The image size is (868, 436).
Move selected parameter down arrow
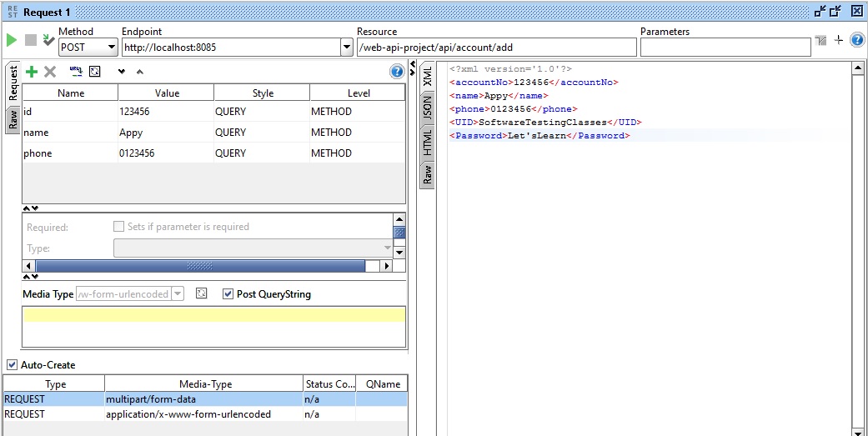(x=122, y=72)
